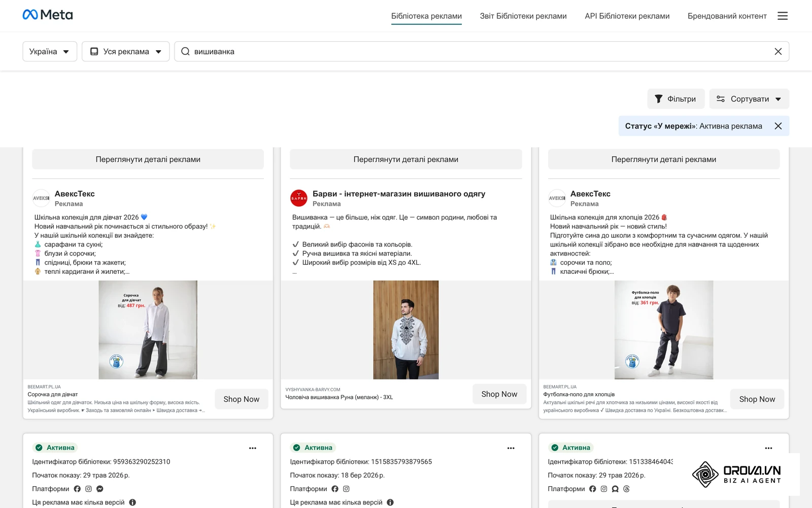Open the Уся реклама category dropdown

125,51
